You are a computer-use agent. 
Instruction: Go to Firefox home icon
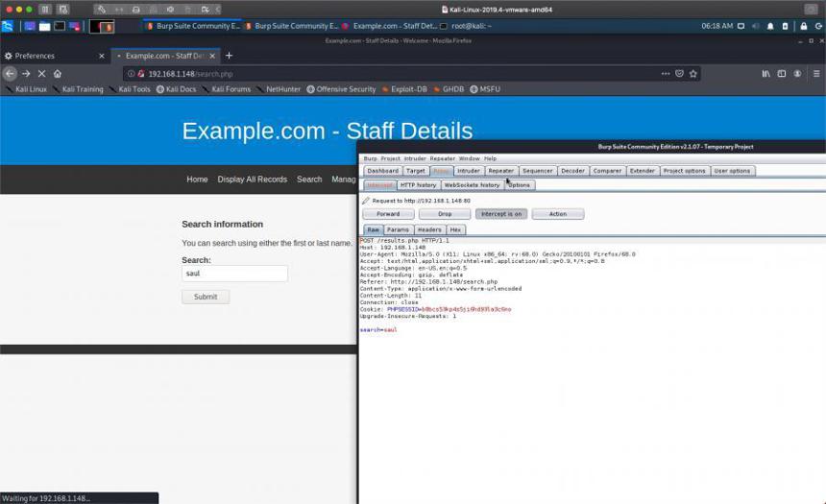pyautogui.click(x=58, y=74)
